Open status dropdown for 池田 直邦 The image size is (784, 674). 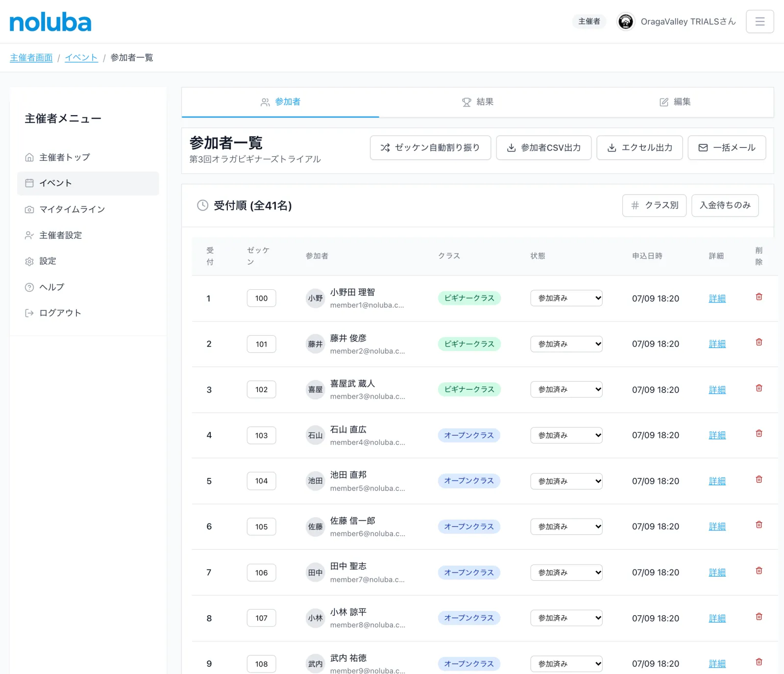coord(566,481)
